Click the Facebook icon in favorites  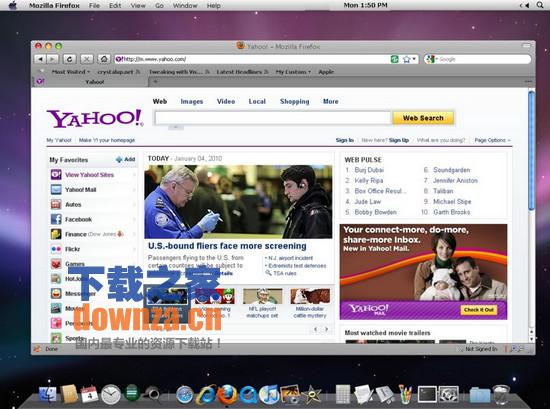(x=56, y=219)
